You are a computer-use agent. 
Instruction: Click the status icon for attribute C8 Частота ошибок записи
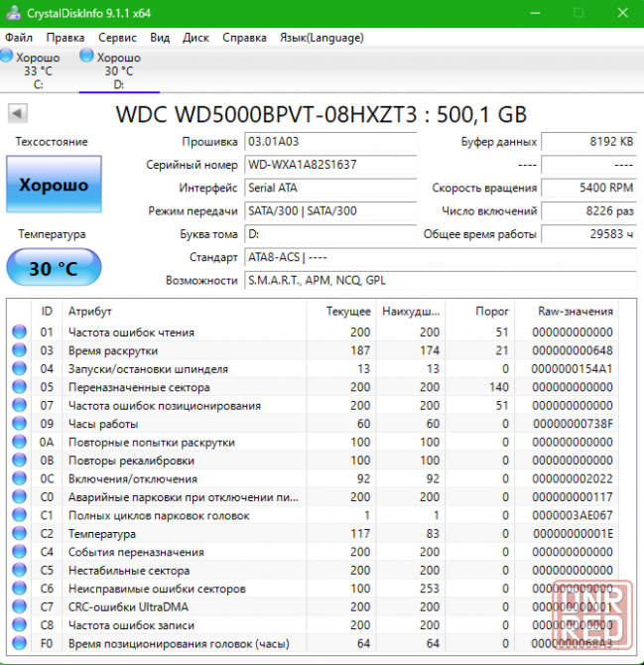pos(19,624)
